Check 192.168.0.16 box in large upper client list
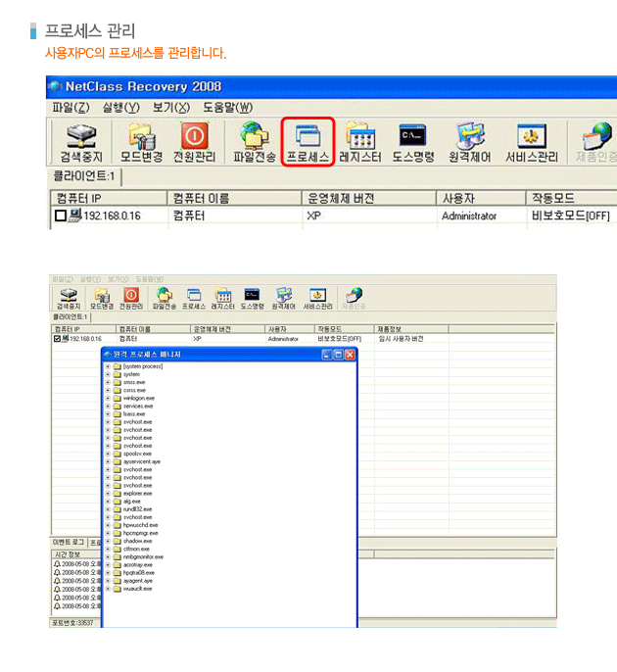The image size is (617, 672). tap(61, 216)
